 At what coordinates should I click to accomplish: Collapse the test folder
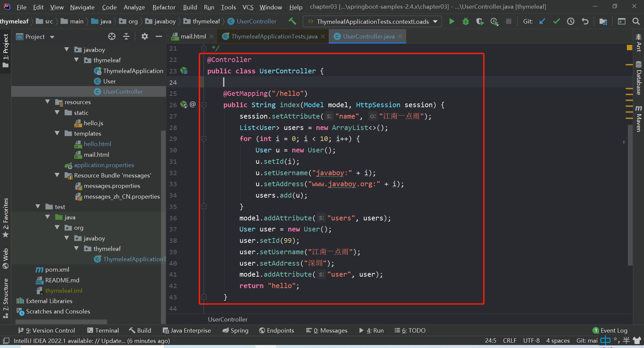click(x=38, y=207)
